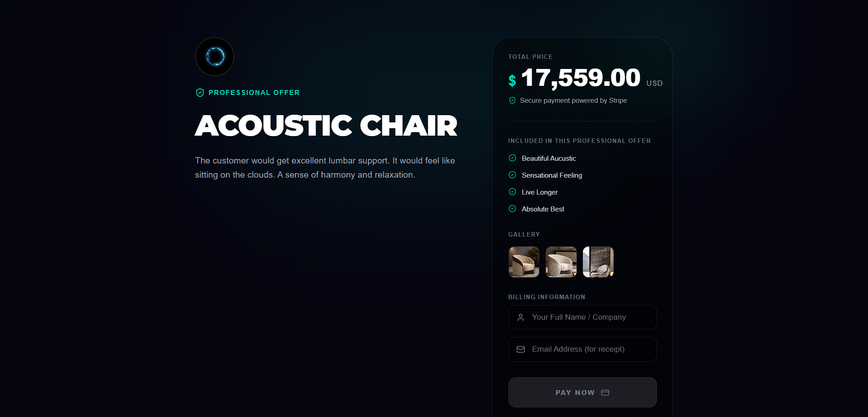Click the envelope icon in email field
The width and height of the screenshot is (868, 417).
click(x=520, y=349)
